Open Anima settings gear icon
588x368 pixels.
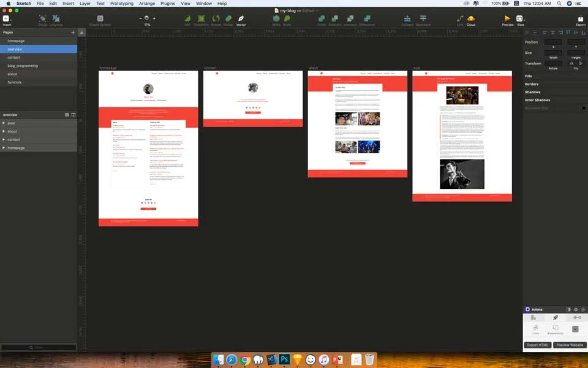576,310
